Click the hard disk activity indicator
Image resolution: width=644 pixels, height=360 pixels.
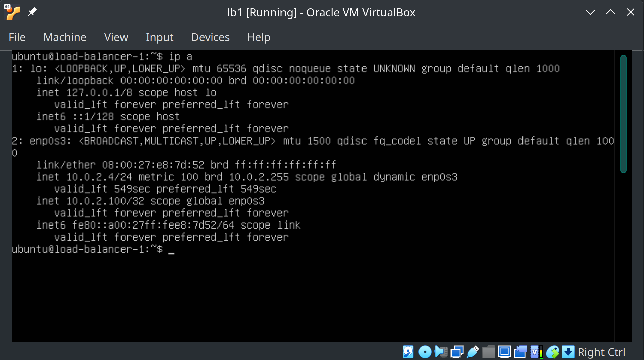[x=408, y=352]
